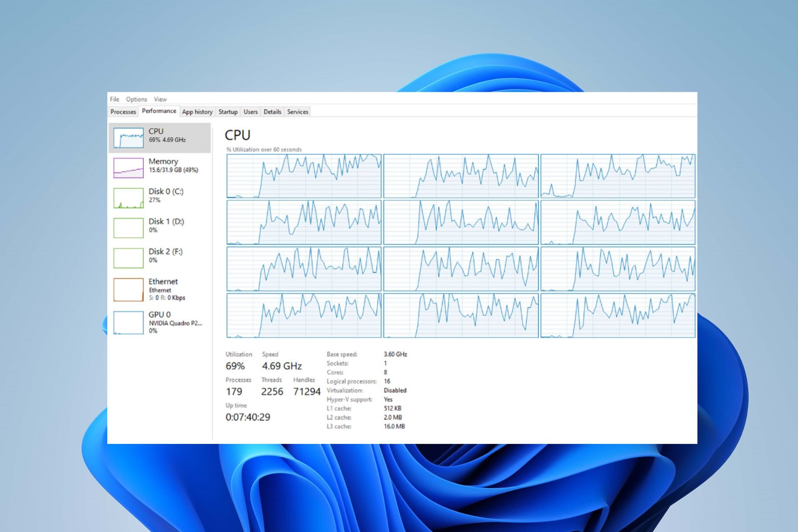Open the Users tab
This screenshot has width=798, height=532.
point(250,111)
